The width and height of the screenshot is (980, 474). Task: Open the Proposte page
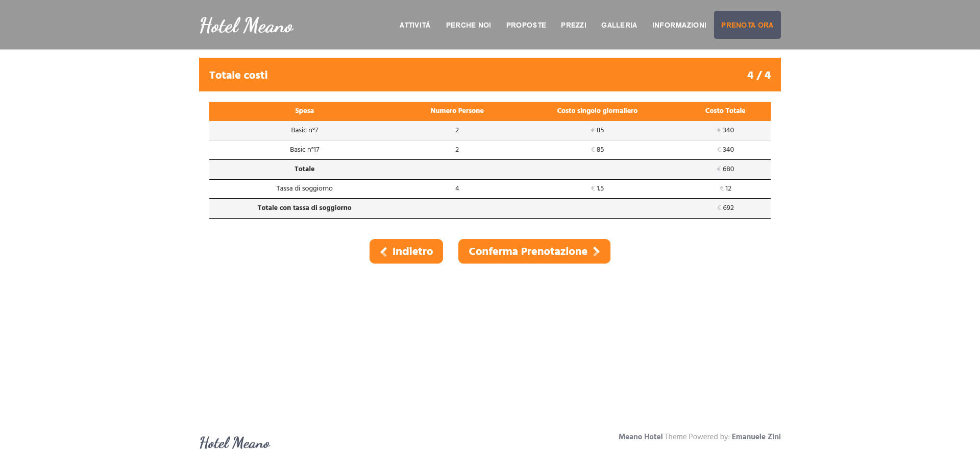(x=526, y=25)
